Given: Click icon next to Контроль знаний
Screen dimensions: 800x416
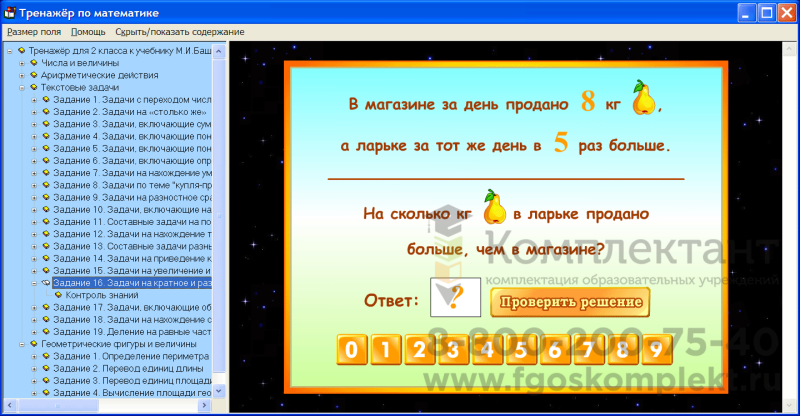Looking at the screenshot, I should click(x=58, y=295).
